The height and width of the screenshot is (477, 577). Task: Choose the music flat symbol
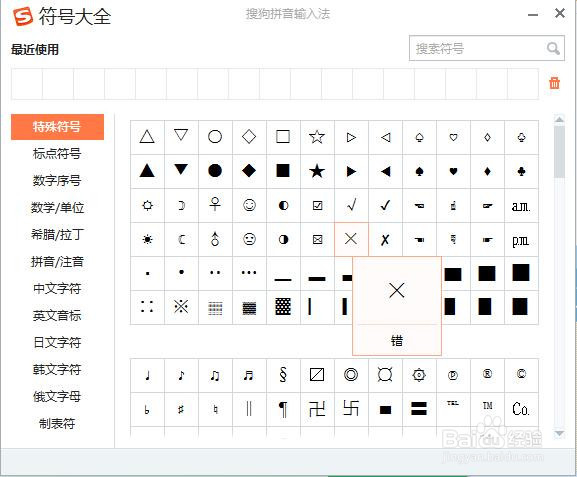click(x=147, y=409)
